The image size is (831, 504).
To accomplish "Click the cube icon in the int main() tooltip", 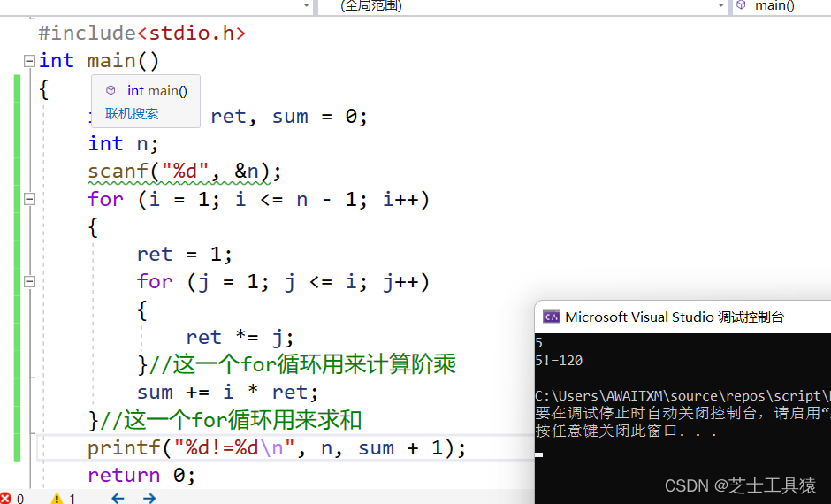I will pos(111,90).
